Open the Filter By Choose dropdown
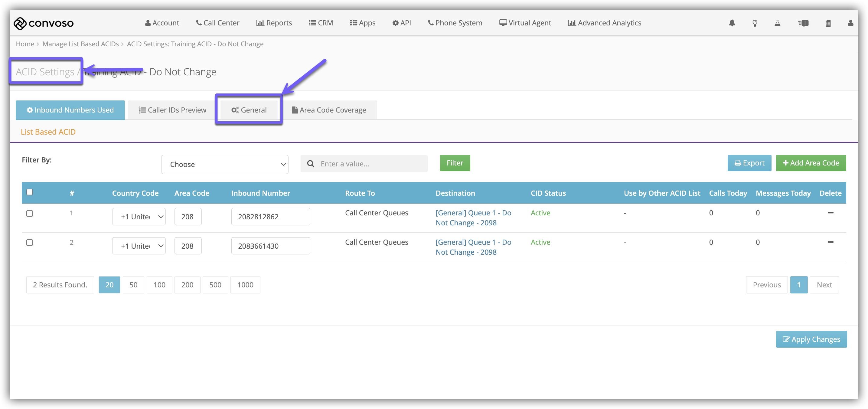 coord(224,164)
